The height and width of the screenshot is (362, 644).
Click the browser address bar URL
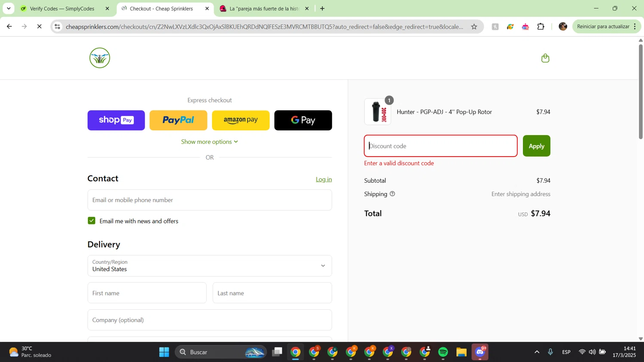264,27
